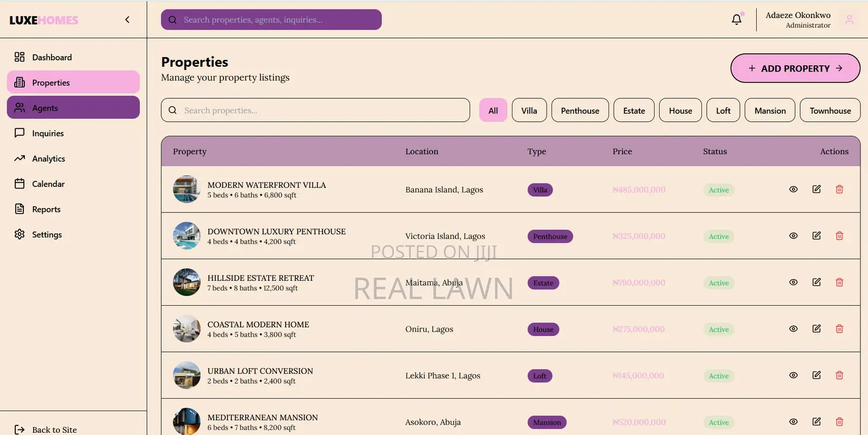View Coastal Modern Home with eye icon

click(793, 329)
